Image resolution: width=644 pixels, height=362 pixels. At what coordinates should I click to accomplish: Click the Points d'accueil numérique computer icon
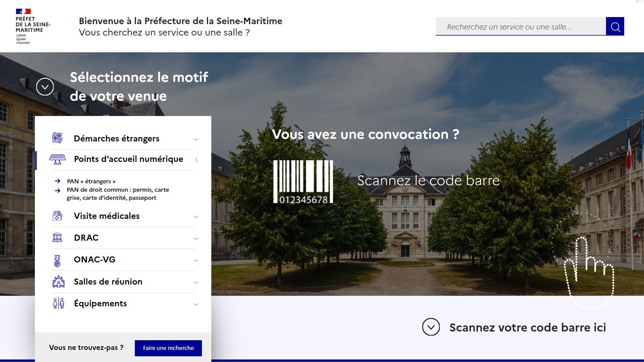(x=57, y=160)
